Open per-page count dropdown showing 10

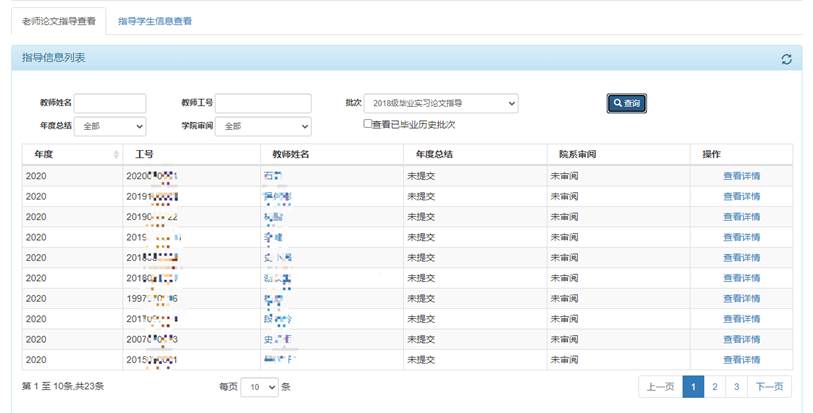(263, 387)
